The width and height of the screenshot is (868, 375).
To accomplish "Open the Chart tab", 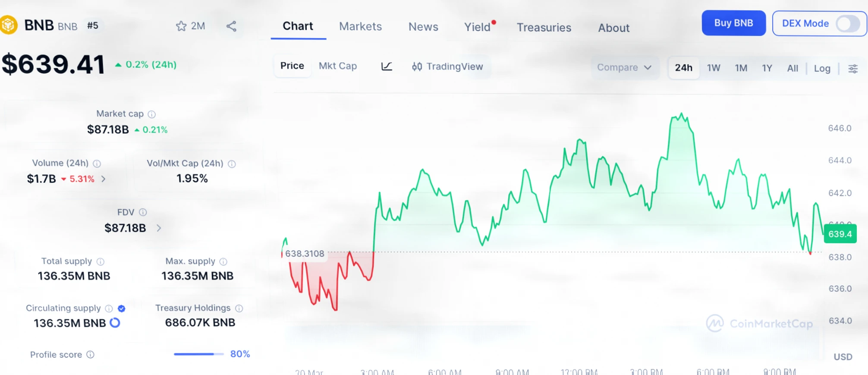I will point(298,26).
